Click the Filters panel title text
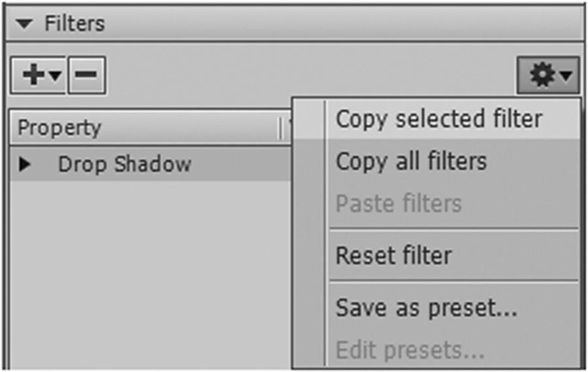Viewport: 588px width, 372px height. pos(74,25)
